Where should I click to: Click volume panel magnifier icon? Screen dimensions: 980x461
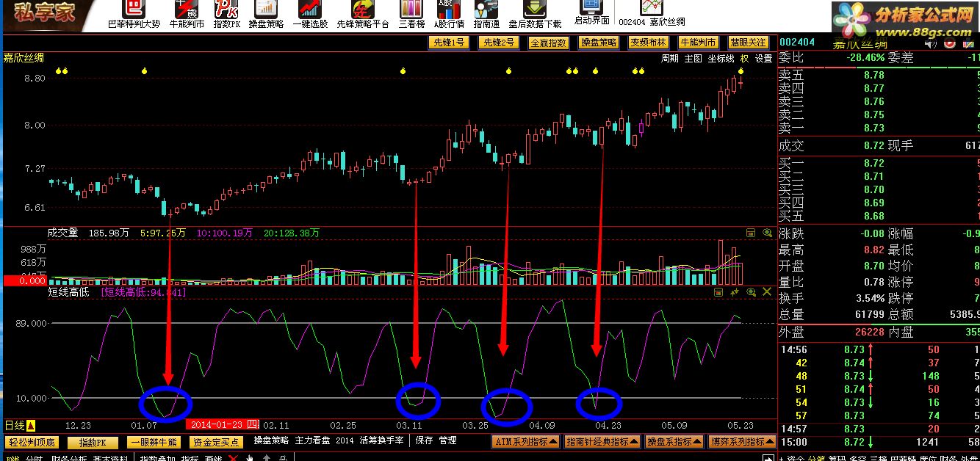tap(766, 233)
